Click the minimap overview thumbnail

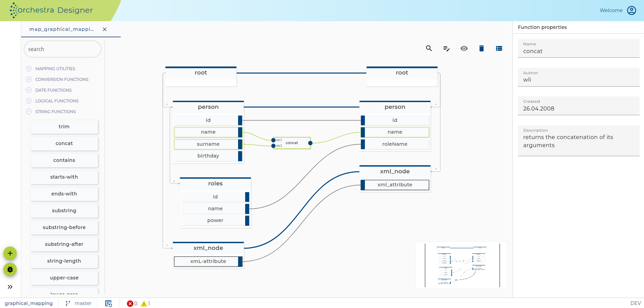461,265
